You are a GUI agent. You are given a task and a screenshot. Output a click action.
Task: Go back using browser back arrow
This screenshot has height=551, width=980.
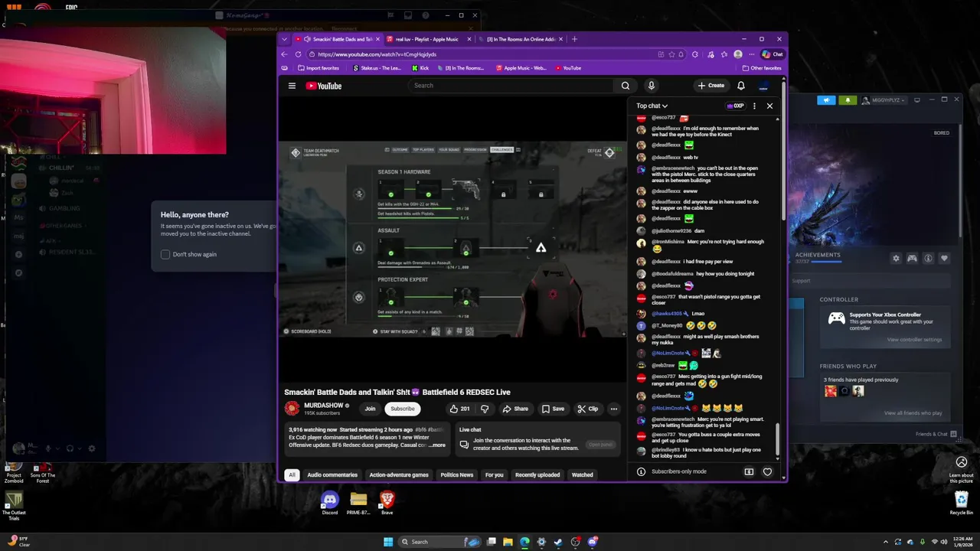(x=284, y=54)
